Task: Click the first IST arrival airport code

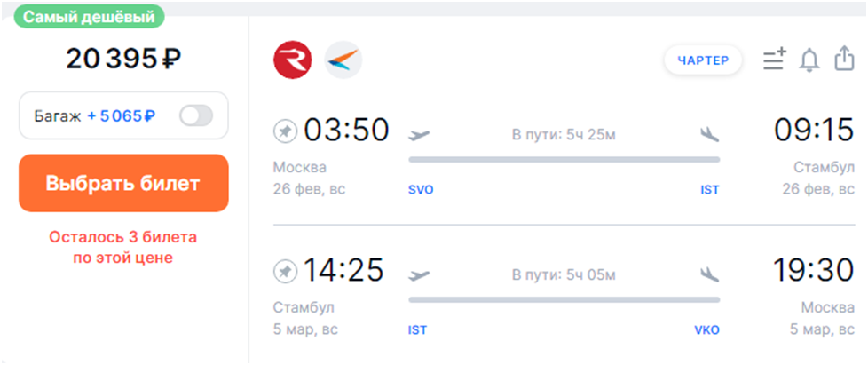Action: point(708,190)
